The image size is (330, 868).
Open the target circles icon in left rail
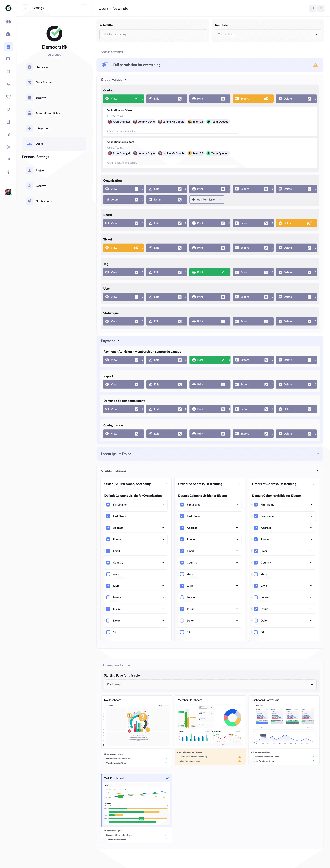[8, 147]
